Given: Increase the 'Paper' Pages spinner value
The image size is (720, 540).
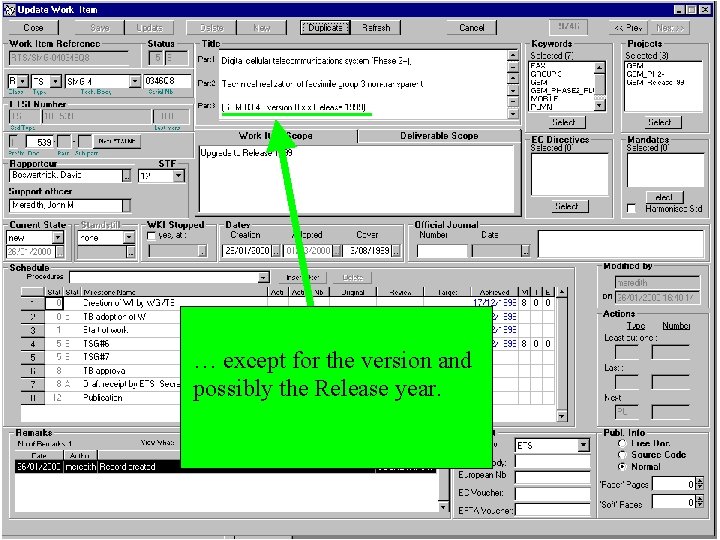Looking at the screenshot, I should 700,481.
